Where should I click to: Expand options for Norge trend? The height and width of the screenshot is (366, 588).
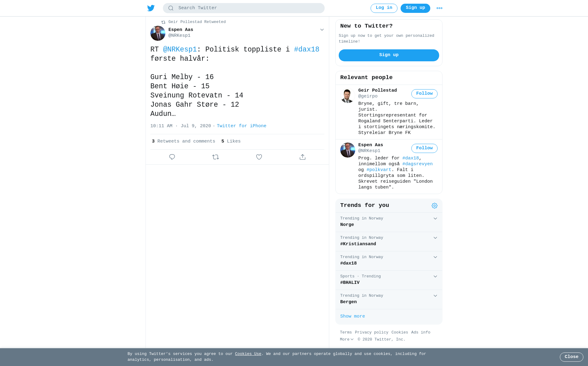435,219
